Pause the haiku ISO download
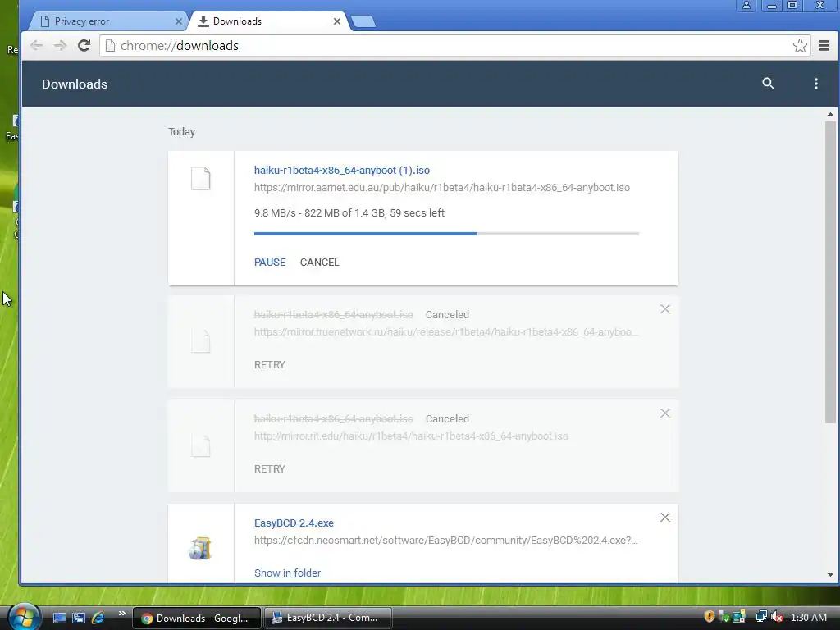840x630 pixels. click(x=270, y=262)
